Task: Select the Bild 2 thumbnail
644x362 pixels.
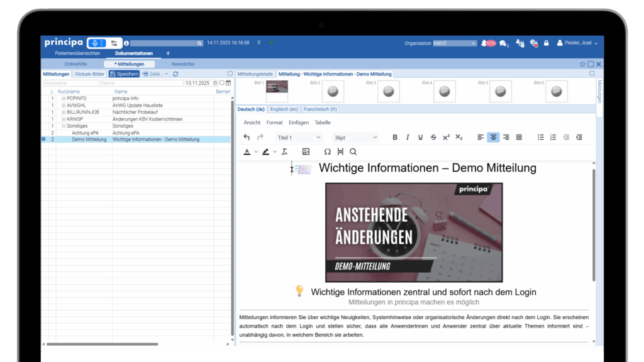Action: tap(333, 91)
